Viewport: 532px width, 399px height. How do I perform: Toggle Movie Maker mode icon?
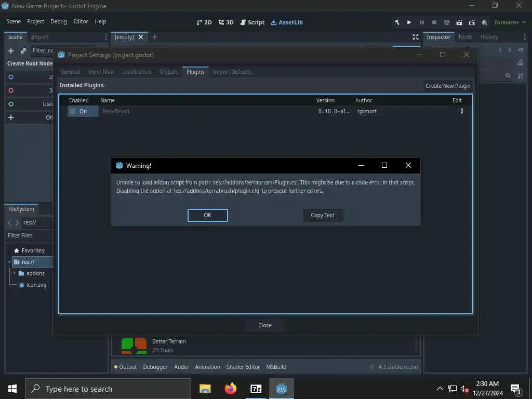pyautogui.click(x=485, y=22)
